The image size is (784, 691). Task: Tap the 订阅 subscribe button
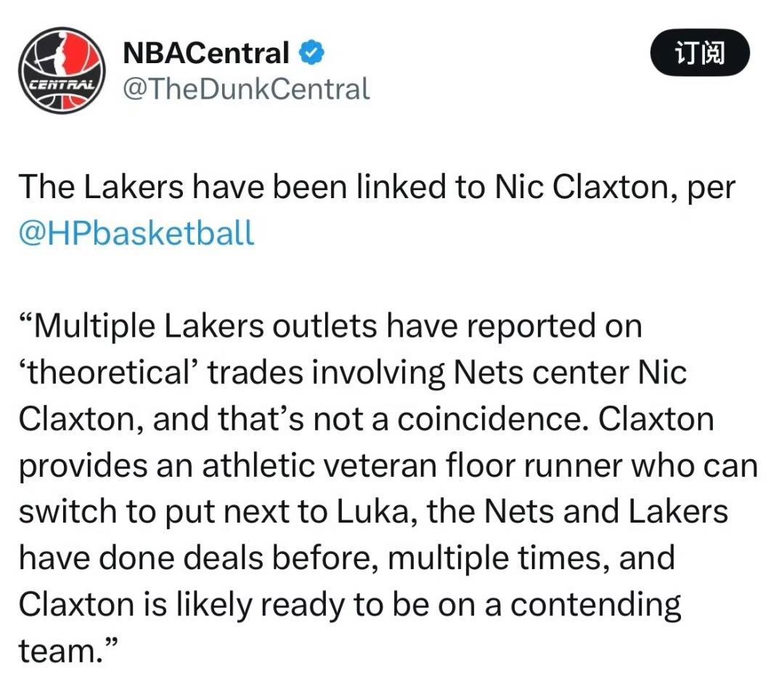(x=700, y=52)
